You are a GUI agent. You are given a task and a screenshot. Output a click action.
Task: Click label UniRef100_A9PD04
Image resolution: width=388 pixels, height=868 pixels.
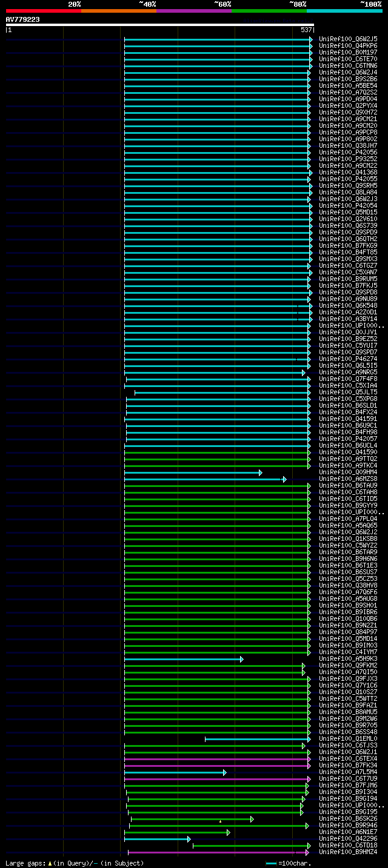click(348, 99)
